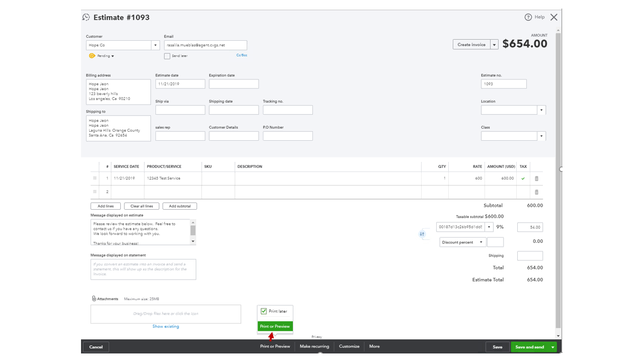The height and width of the screenshot is (362, 644).
Task: Open the Help question mark icon
Action: [528, 17]
